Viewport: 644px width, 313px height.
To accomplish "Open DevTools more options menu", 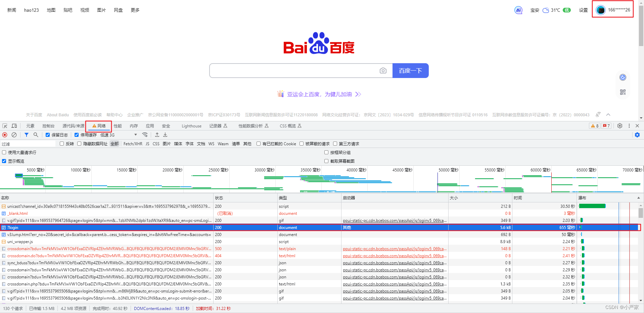I will 629,126.
